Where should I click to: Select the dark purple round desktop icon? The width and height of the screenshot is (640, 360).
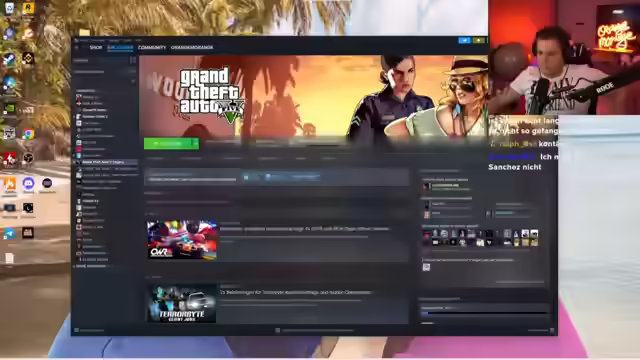point(47,183)
